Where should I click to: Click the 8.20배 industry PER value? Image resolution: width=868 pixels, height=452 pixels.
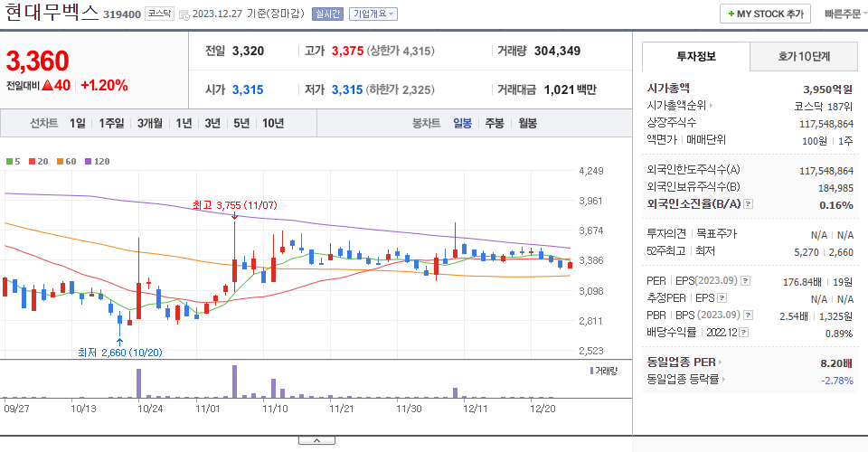(x=835, y=363)
